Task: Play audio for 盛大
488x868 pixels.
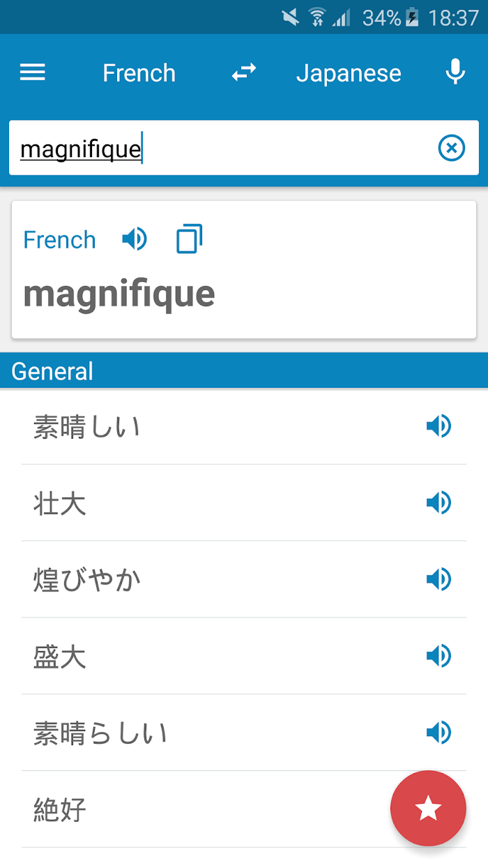Action: point(439,657)
